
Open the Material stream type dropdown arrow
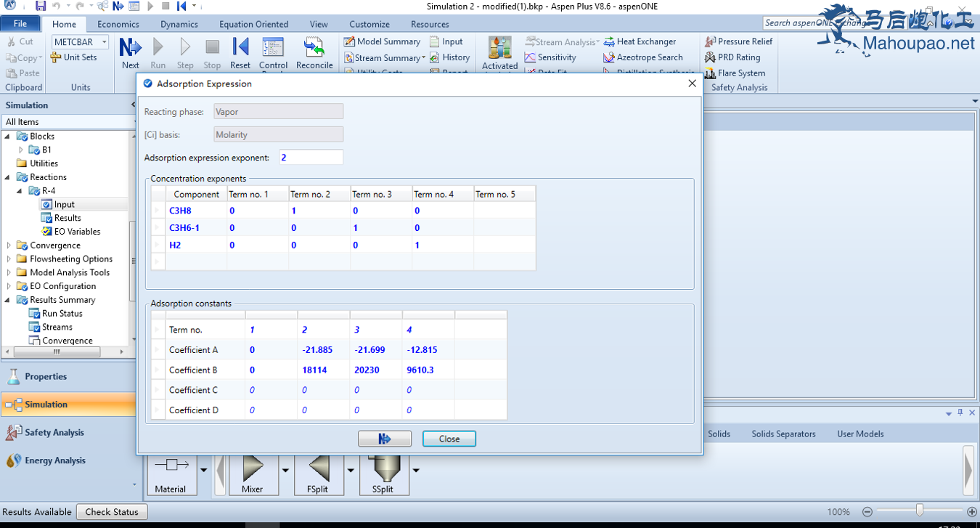pos(203,471)
